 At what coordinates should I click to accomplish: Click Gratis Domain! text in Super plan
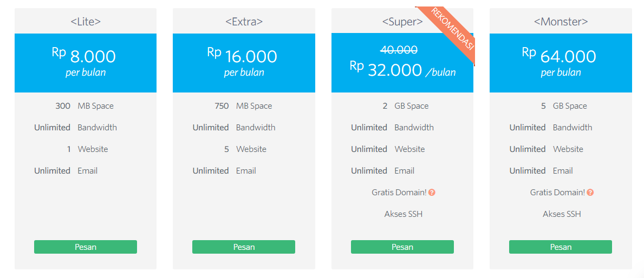tap(399, 193)
